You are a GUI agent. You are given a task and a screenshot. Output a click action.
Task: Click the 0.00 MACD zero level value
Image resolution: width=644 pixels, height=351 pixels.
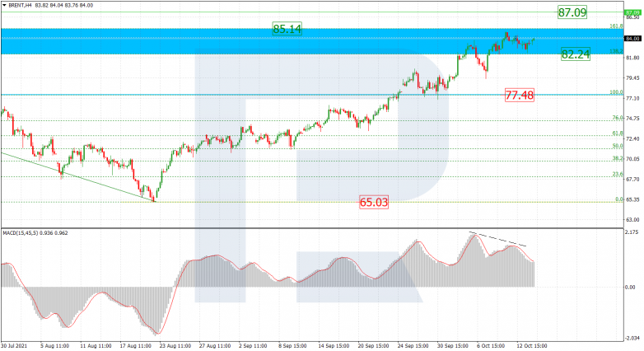tap(630, 287)
